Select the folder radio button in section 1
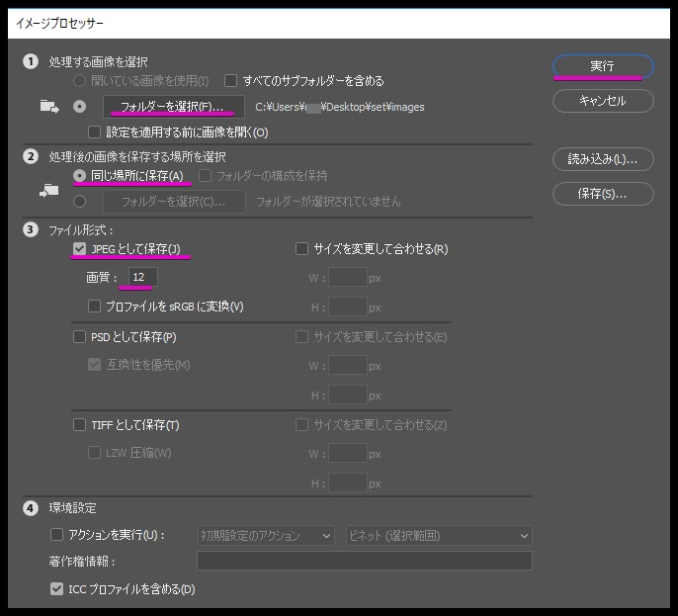The width and height of the screenshot is (678, 616). [80, 106]
